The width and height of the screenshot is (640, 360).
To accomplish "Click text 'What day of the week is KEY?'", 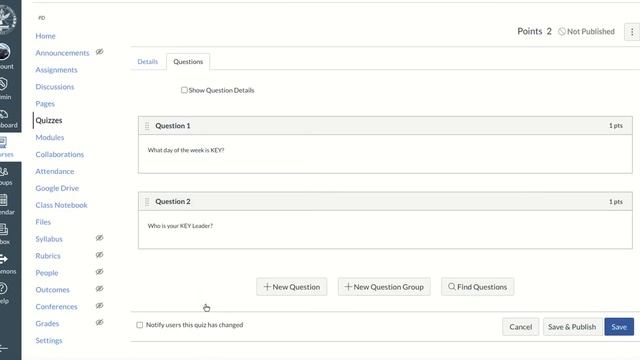I will (x=186, y=150).
